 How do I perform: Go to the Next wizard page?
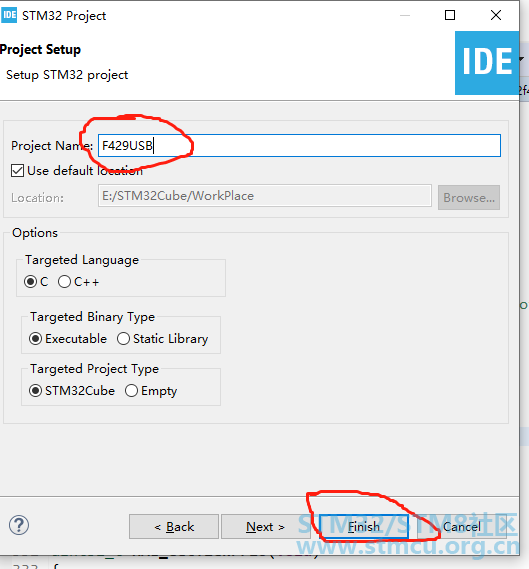click(265, 526)
